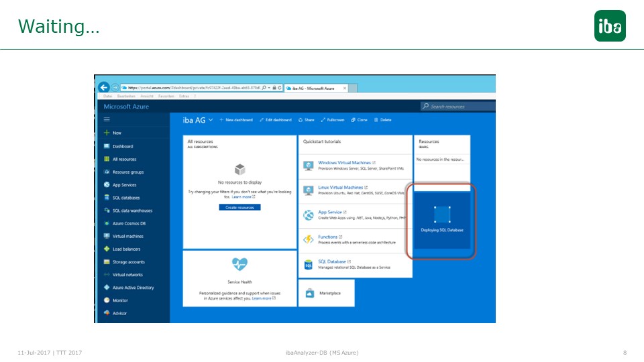Click the Azure Cosmos DB icon

point(107,223)
